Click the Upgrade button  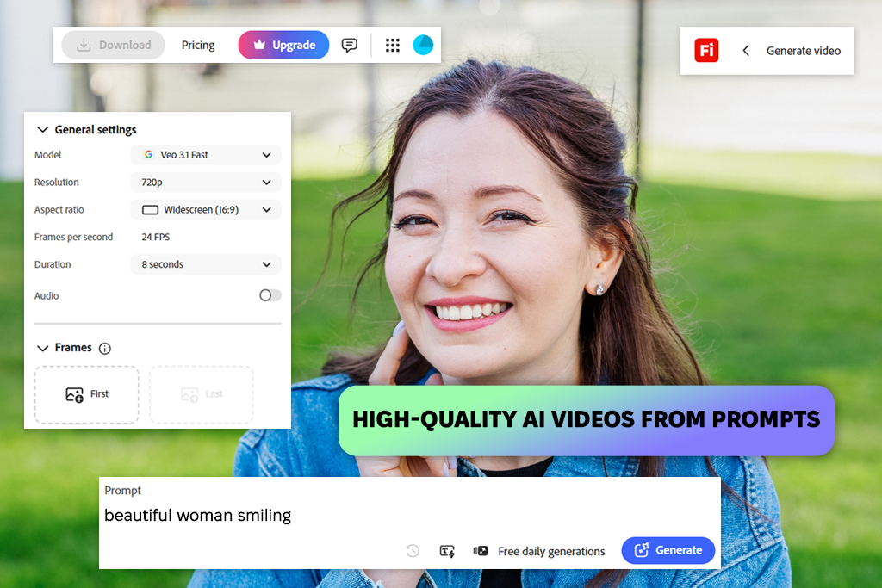283,45
